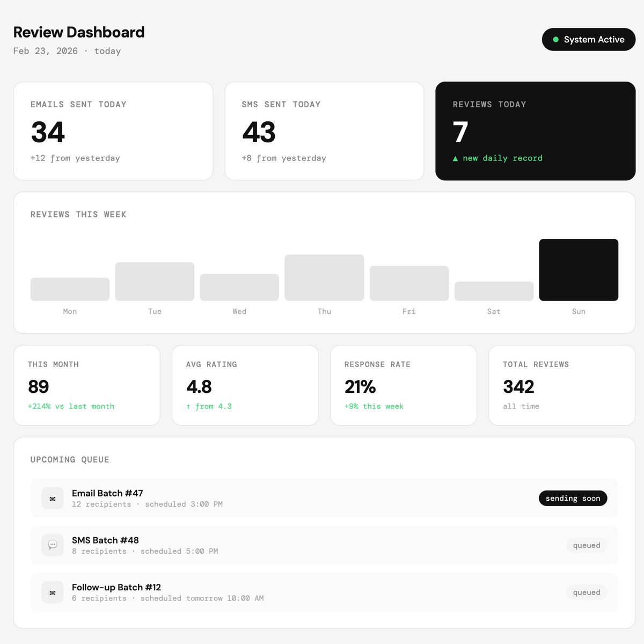Click the all time label
644x644 pixels.
(521, 406)
